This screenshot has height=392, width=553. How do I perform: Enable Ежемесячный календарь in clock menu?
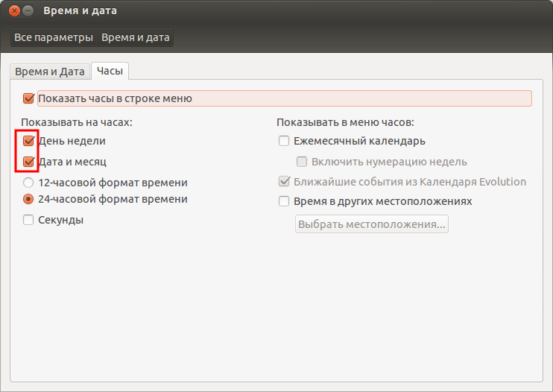284,141
